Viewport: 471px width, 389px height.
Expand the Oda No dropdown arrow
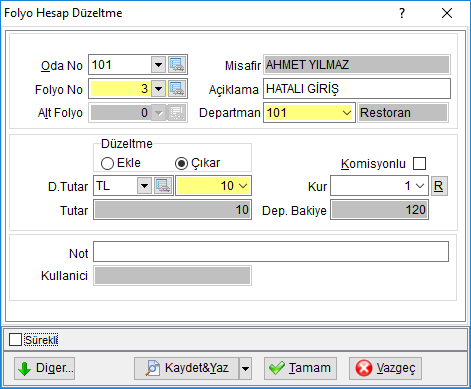pos(158,65)
